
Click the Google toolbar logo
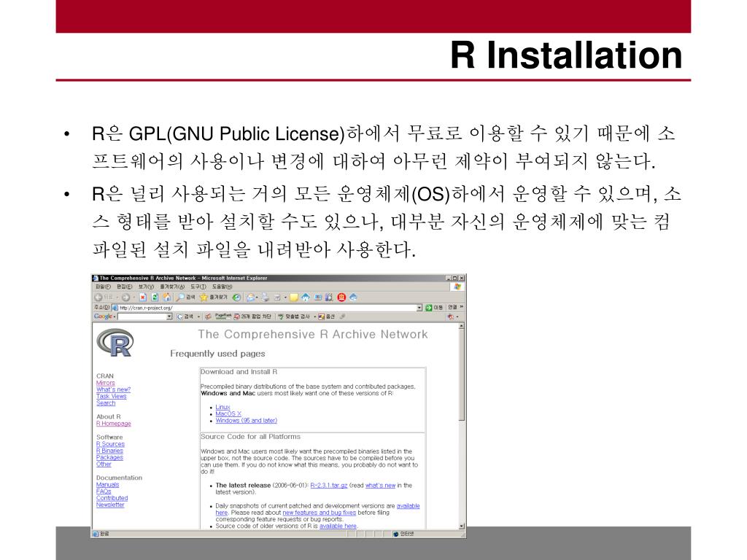(x=103, y=316)
